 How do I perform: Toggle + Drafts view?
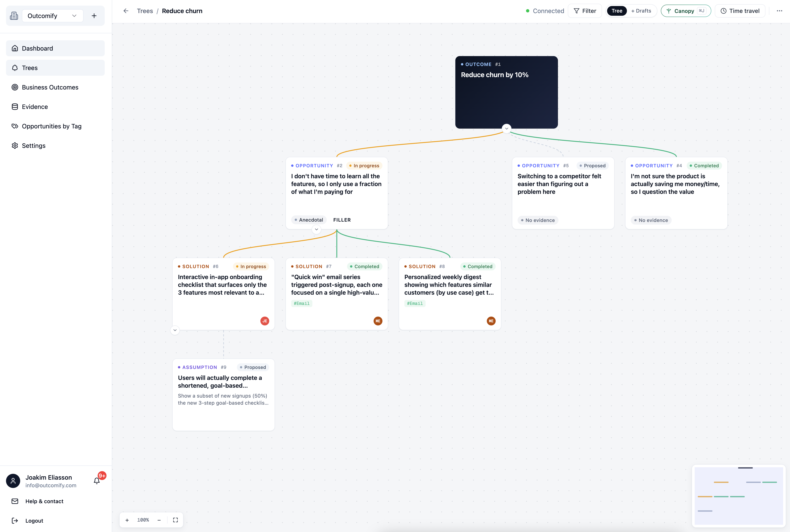(x=641, y=11)
